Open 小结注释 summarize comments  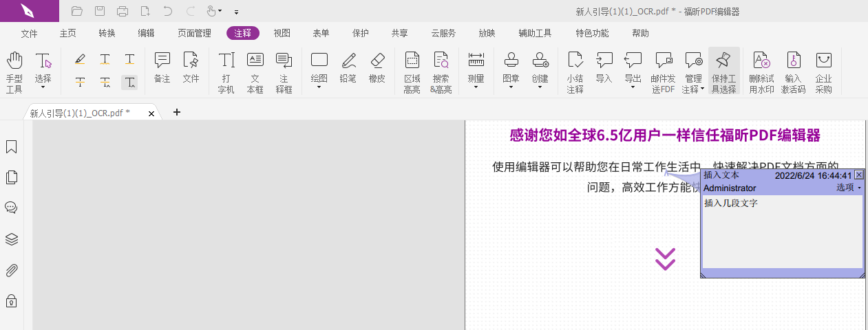click(x=575, y=71)
